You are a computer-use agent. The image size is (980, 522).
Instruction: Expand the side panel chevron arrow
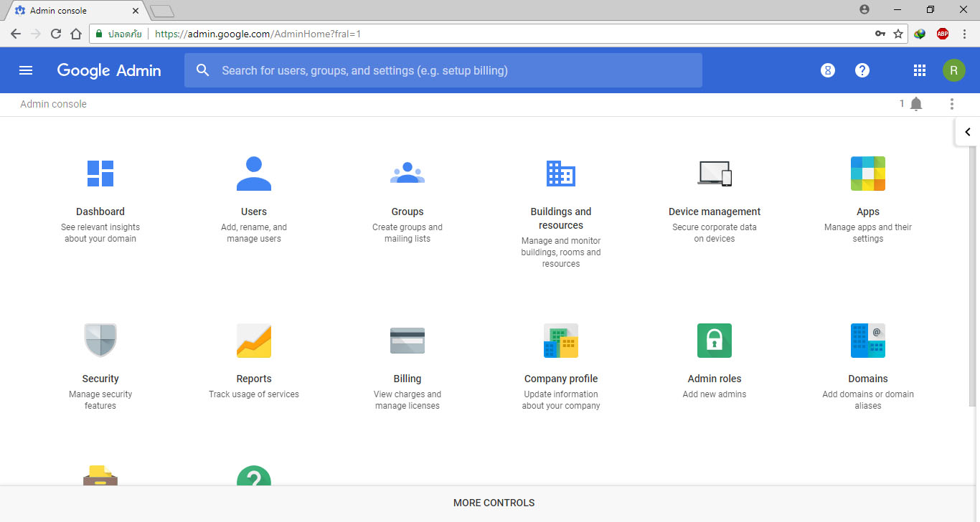point(967,132)
